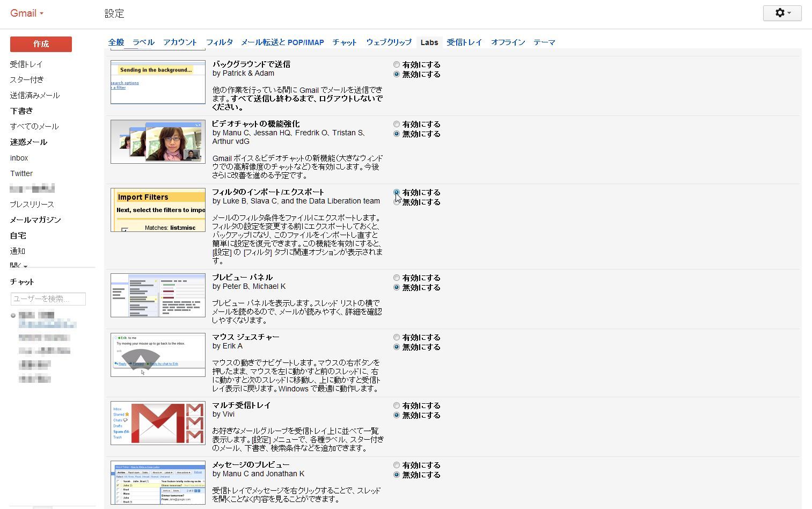This screenshot has width=812, height=509.
Task: Open 受信トレイ in the sidebar
Action: click(x=26, y=64)
